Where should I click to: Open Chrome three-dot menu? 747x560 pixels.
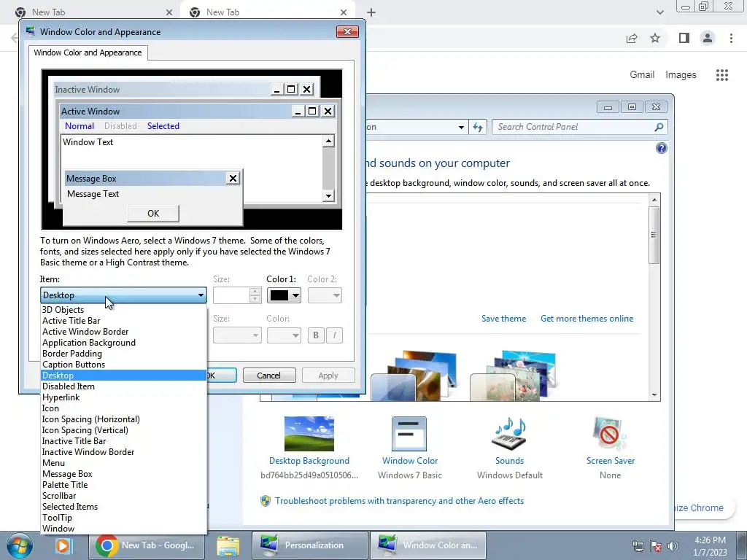(x=731, y=38)
